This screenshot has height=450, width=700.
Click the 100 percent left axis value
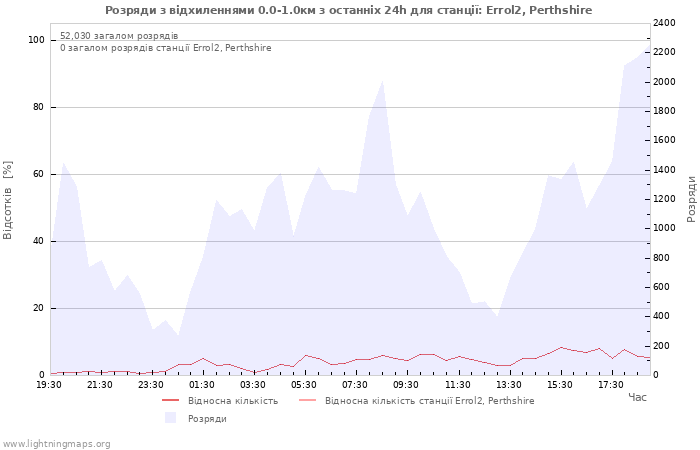click(x=37, y=40)
